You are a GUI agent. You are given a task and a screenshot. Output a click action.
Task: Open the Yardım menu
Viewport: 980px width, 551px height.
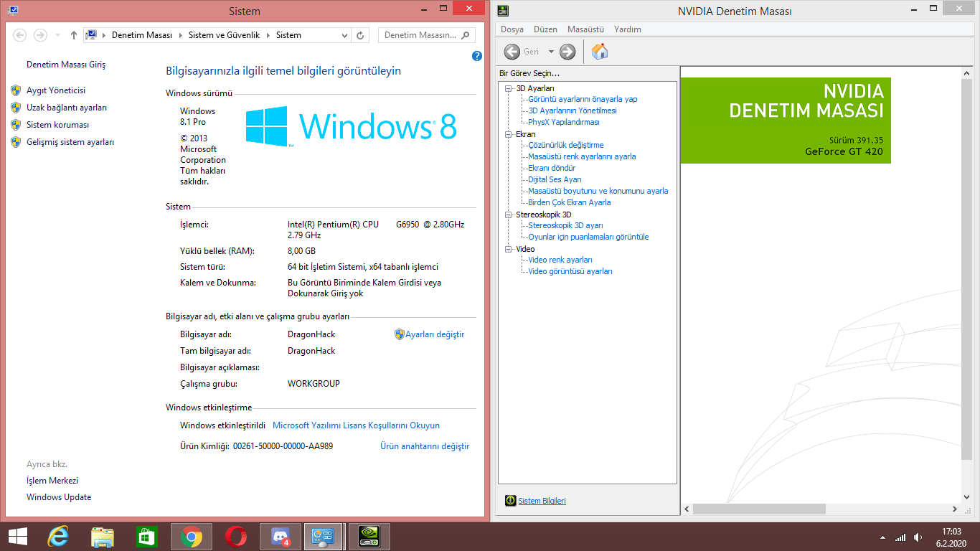tap(628, 29)
